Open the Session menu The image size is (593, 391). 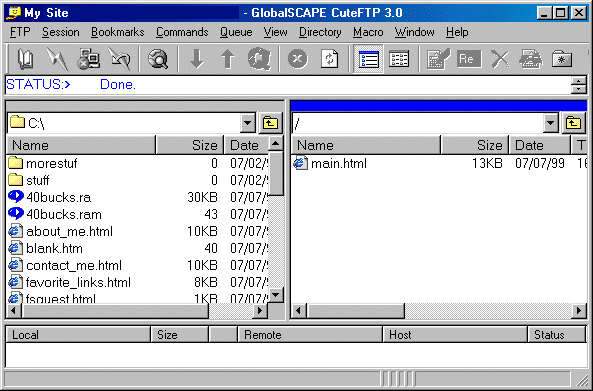[x=61, y=32]
